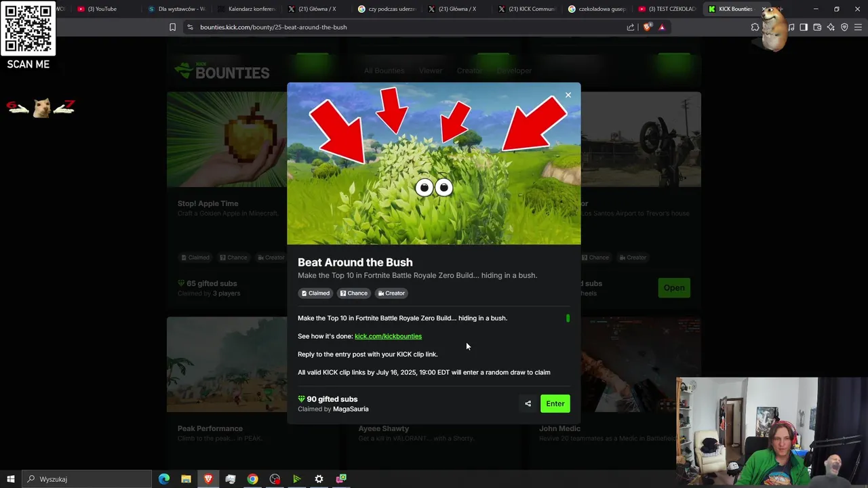The width and height of the screenshot is (868, 488).
Task: Click the green Enter button
Action: point(555,404)
